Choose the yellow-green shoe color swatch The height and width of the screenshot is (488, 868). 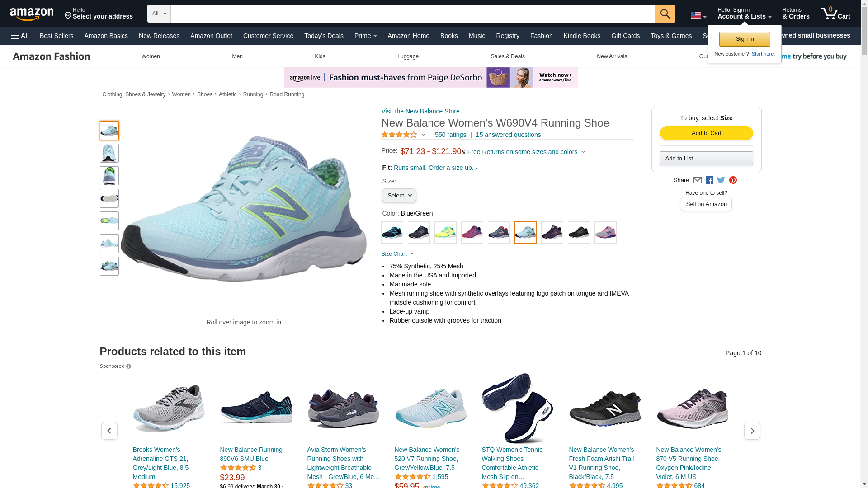pyautogui.click(x=445, y=233)
